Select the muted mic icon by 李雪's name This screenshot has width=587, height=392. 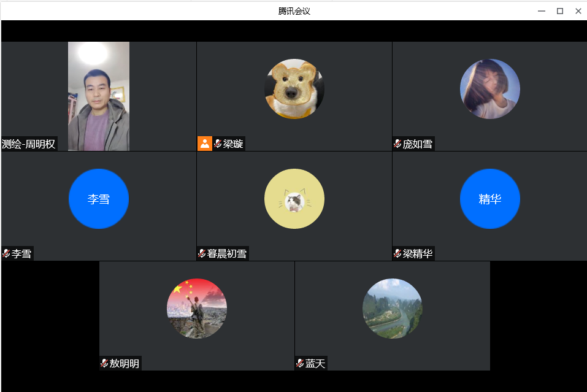pos(6,253)
